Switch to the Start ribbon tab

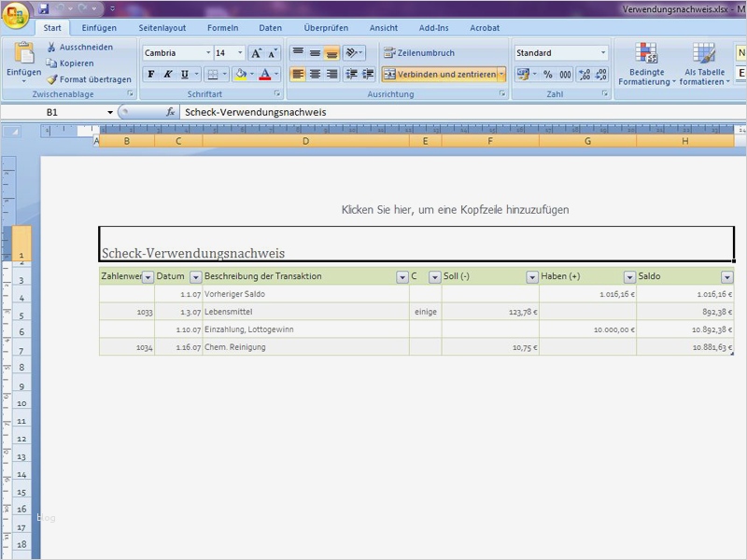(52, 28)
